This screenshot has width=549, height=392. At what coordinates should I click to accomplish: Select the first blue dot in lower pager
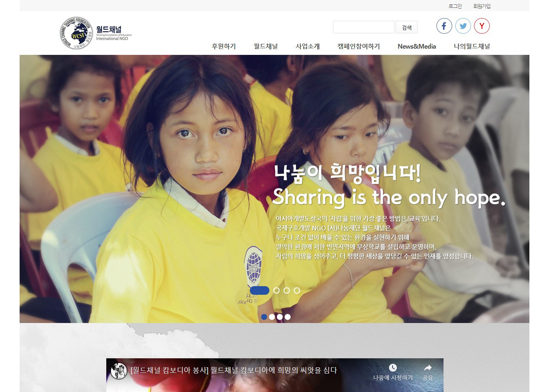tap(264, 317)
